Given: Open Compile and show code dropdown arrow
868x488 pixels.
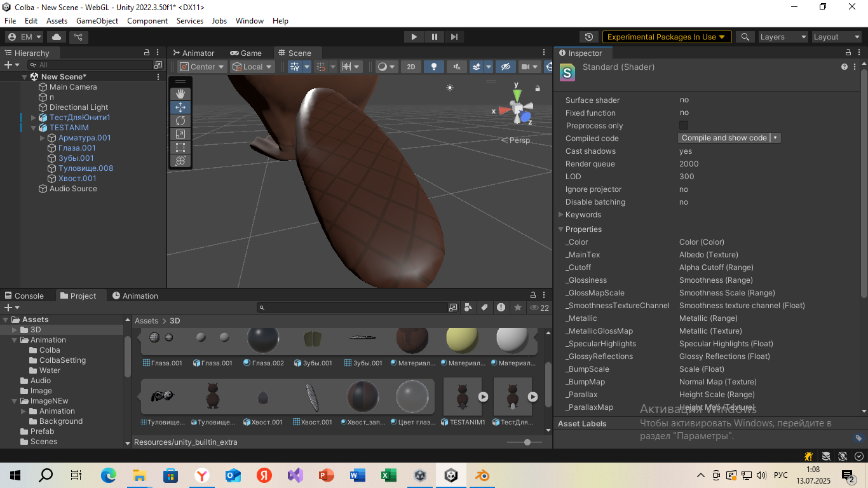Looking at the screenshot, I should tap(775, 138).
